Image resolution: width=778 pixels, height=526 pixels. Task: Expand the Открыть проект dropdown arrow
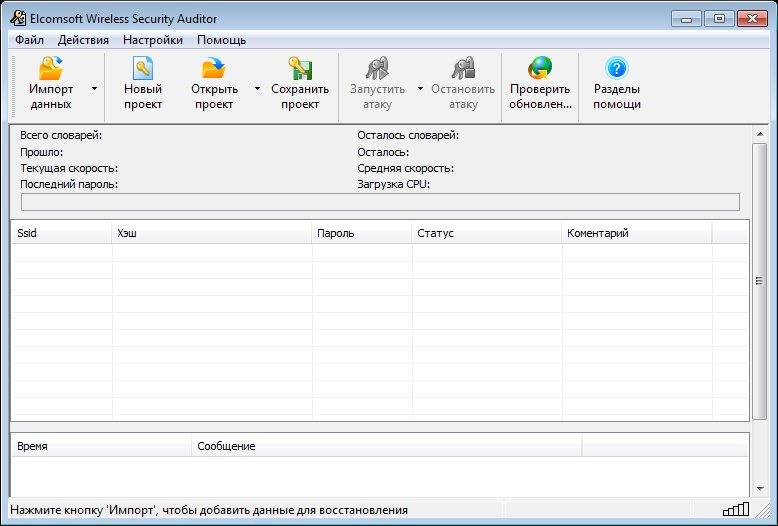click(x=257, y=89)
